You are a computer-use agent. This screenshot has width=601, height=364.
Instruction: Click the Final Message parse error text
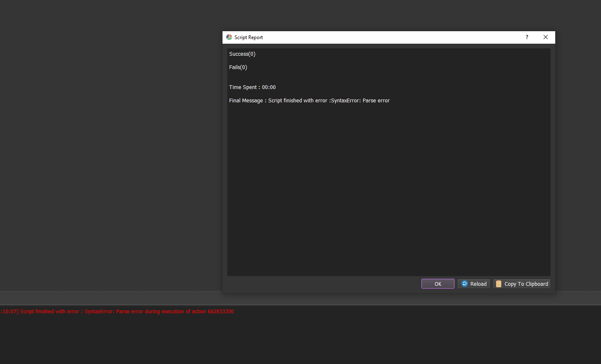pos(309,100)
